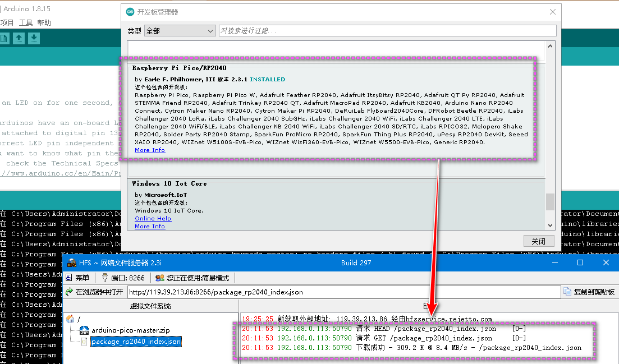619x364 pixels.
Task: Click the HFS URL address field
Action: 344,292
